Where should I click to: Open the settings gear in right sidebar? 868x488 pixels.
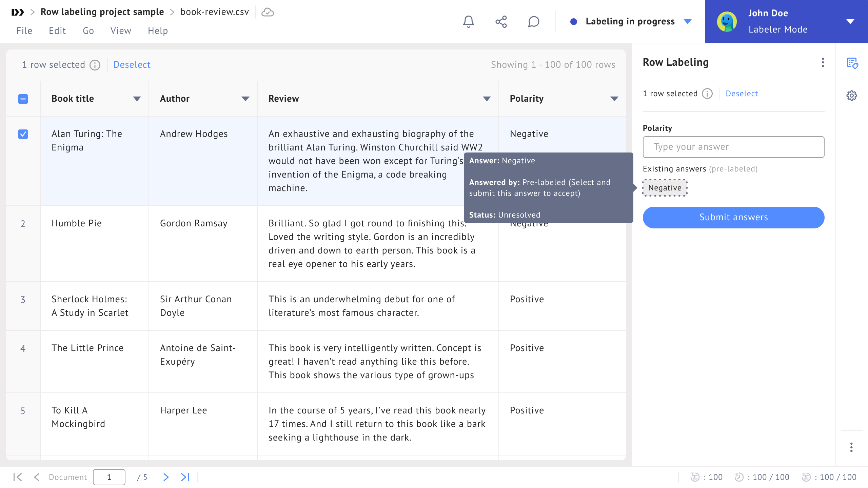click(x=851, y=96)
